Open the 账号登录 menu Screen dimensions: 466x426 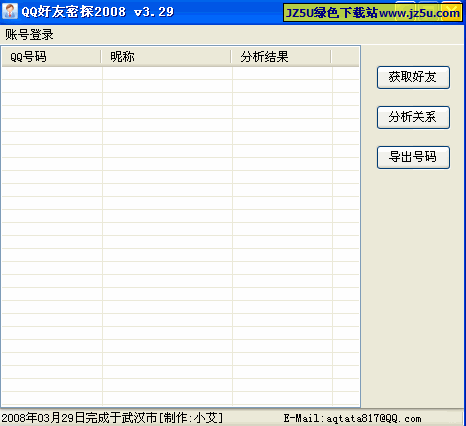[x=29, y=35]
